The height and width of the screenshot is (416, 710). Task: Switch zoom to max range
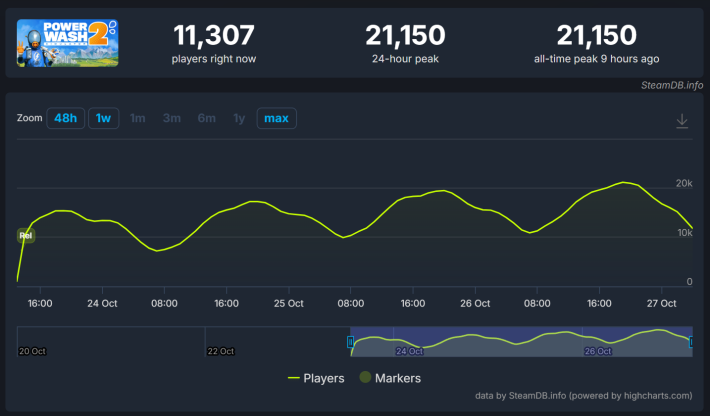pyautogui.click(x=276, y=118)
